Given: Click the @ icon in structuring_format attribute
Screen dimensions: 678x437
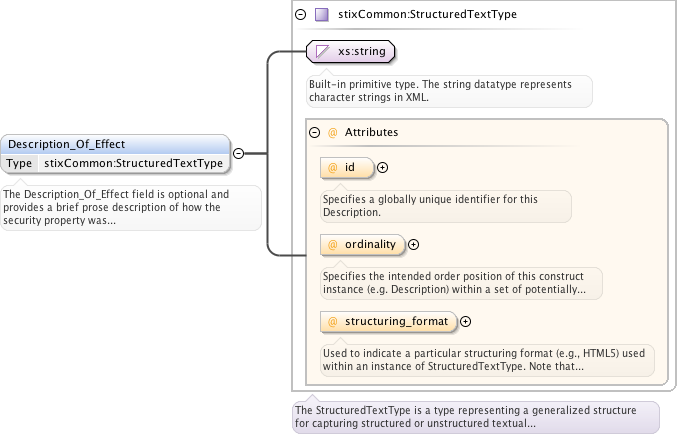Looking at the screenshot, I should (x=333, y=321).
